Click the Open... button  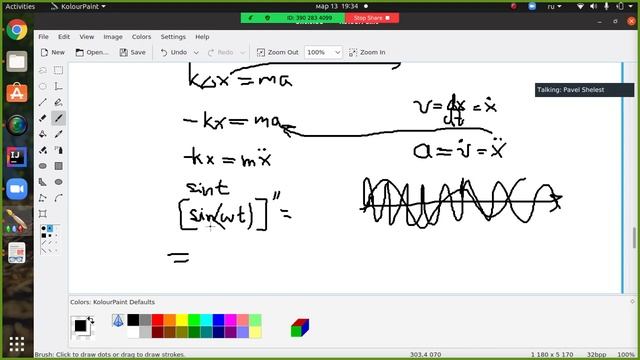coord(92,52)
